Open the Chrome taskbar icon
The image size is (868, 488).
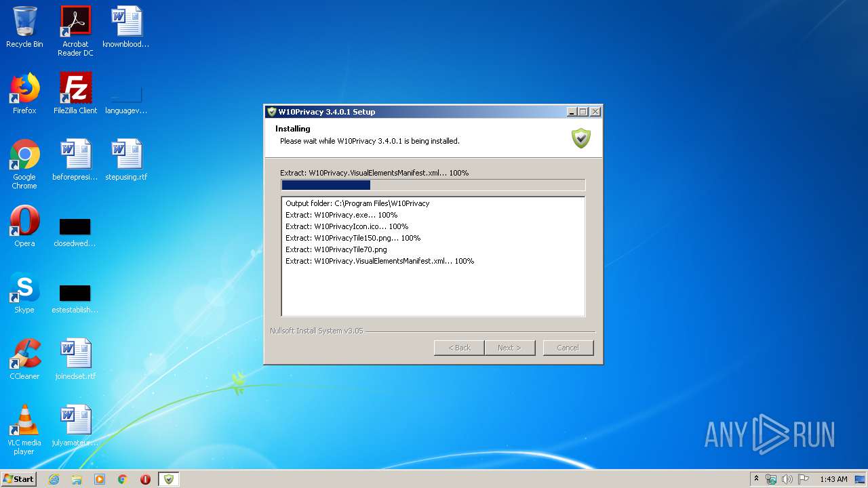click(x=123, y=479)
